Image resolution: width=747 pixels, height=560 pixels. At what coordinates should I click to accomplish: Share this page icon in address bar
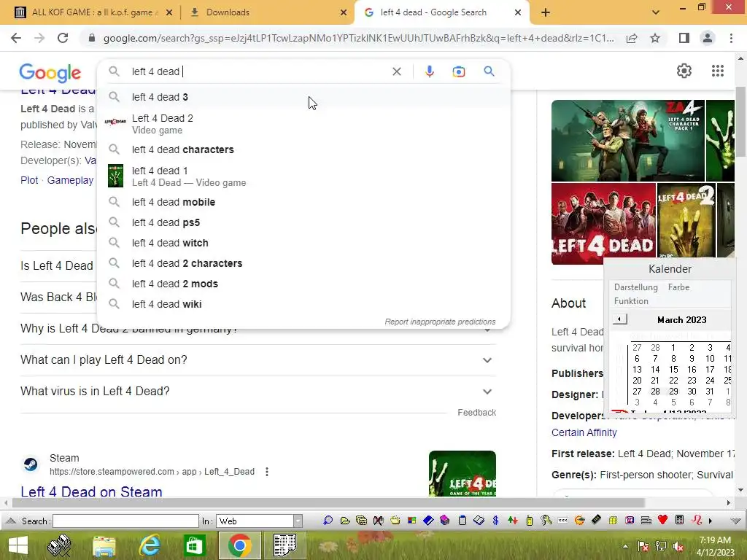[632, 38]
